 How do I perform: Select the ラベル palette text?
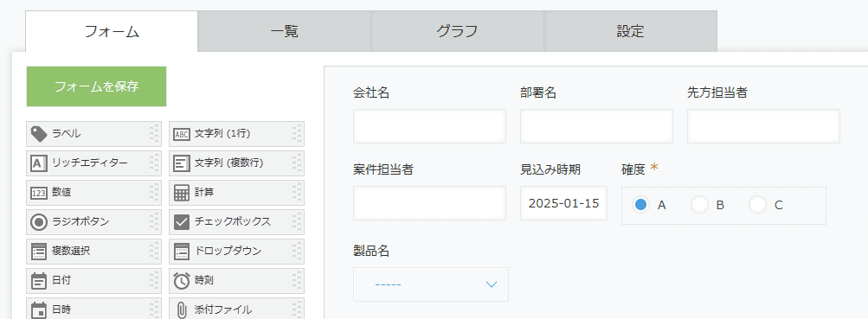[x=67, y=134]
